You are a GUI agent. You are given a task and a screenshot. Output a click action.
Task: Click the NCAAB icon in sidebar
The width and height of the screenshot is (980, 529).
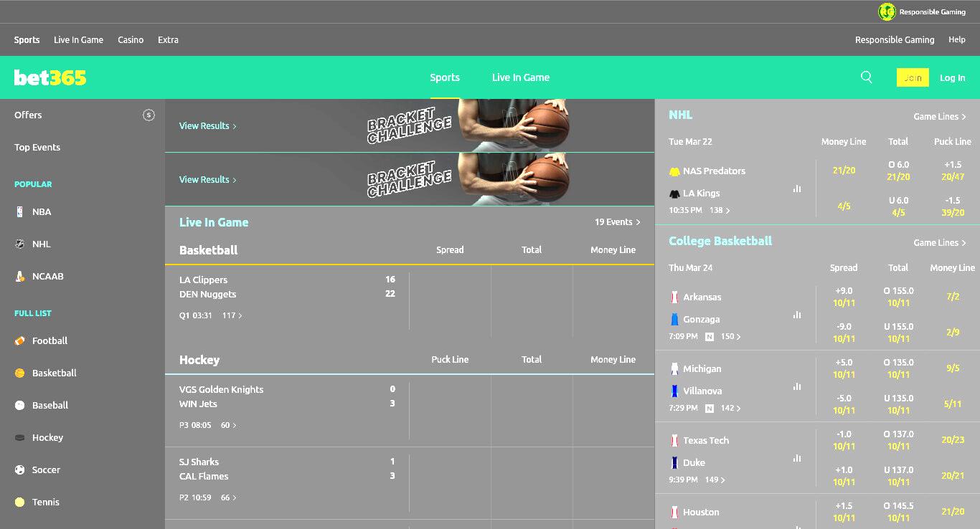(x=20, y=276)
